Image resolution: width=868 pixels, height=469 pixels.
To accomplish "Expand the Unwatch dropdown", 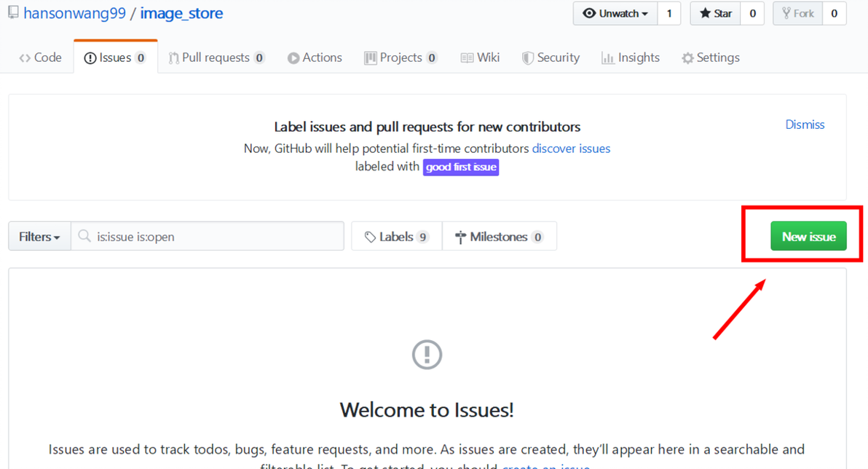I will [x=615, y=13].
